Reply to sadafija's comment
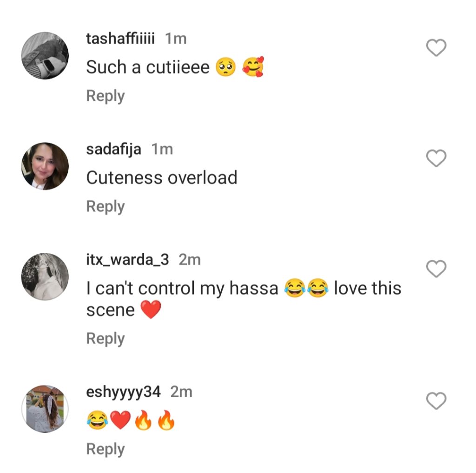Image resolution: width=476 pixels, height=473 pixels. [106, 207]
